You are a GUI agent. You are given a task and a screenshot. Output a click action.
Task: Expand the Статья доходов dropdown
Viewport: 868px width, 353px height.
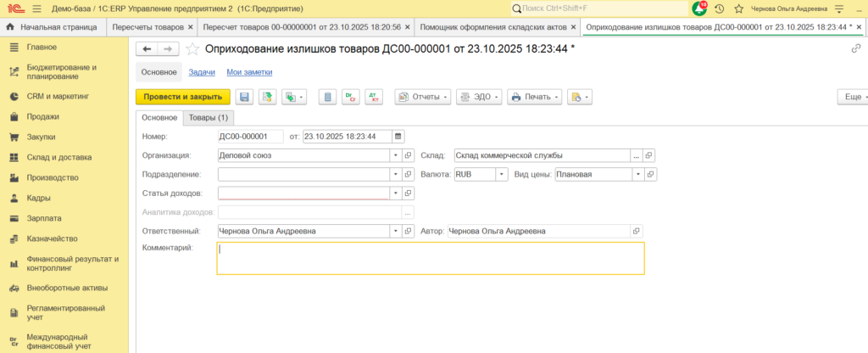coord(396,193)
